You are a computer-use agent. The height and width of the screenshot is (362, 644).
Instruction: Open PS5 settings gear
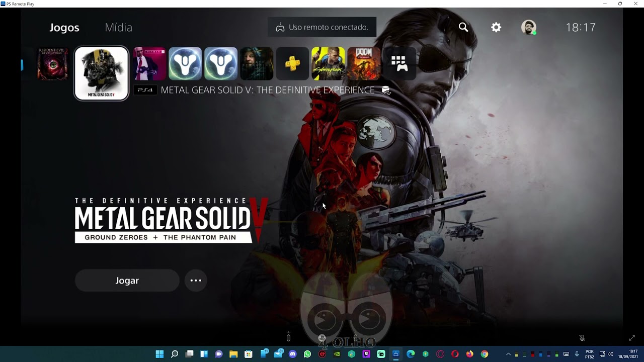coord(496,28)
